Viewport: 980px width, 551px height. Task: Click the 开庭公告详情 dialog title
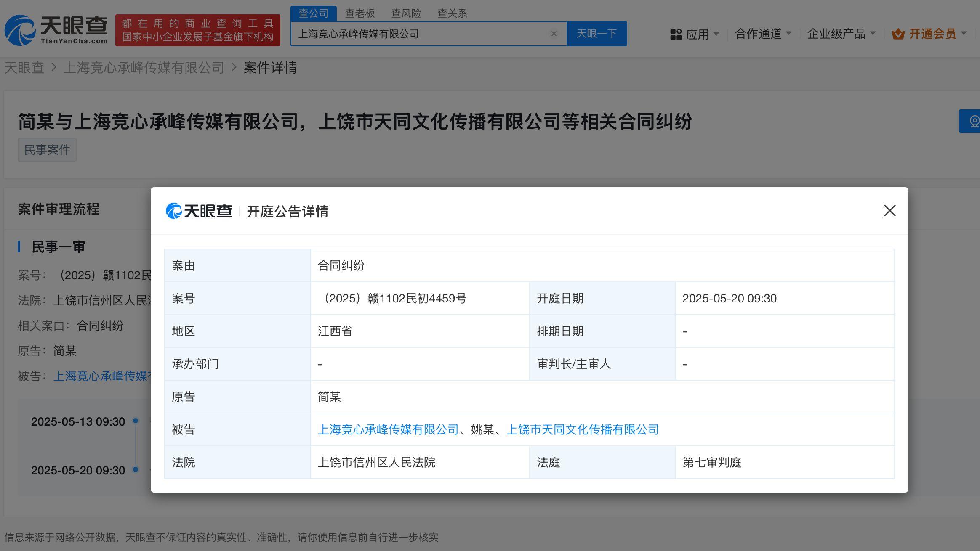(288, 211)
